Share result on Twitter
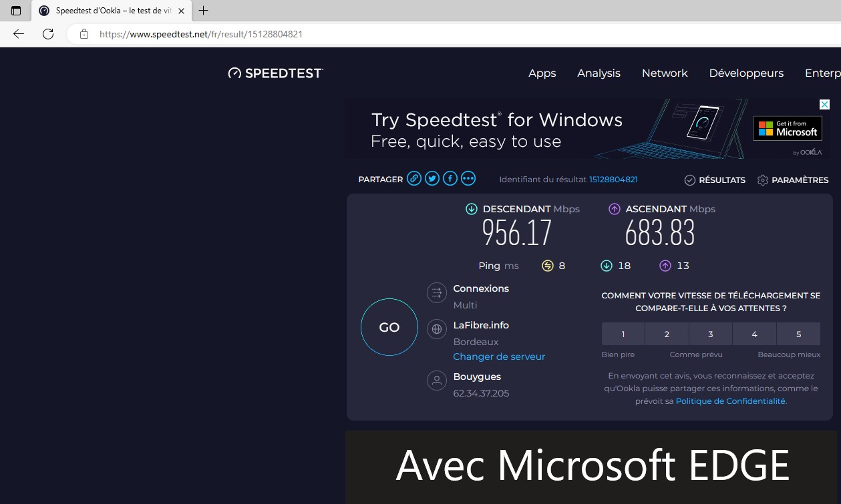The width and height of the screenshot is (841, 504). point(432,179)
